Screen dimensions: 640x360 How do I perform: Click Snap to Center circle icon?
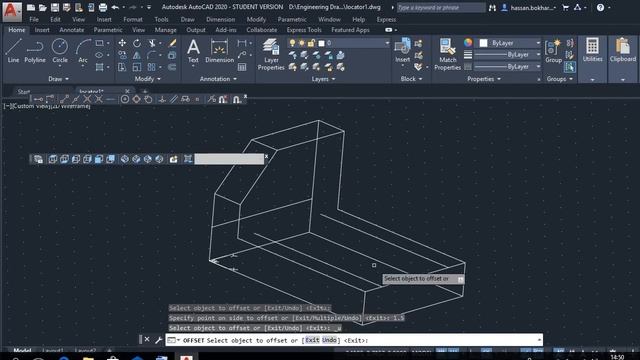(x=125, y=99)
